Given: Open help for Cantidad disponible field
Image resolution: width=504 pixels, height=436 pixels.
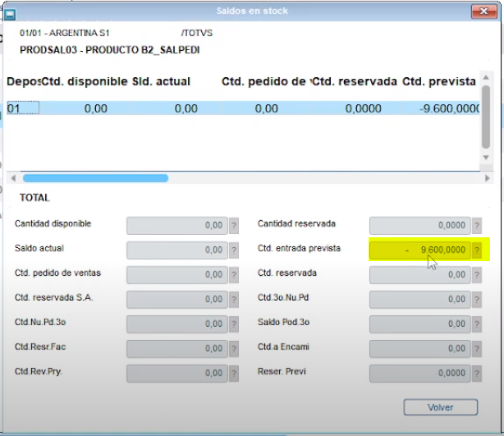Looking at the screenshot, I should click(x=234, y=226).
